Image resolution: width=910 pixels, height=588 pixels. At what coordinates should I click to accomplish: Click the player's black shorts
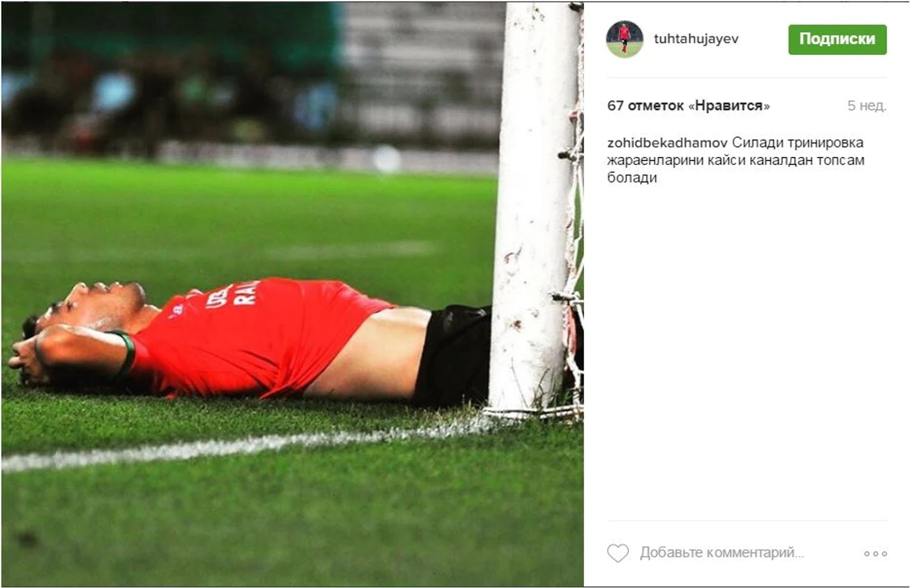[454, 355]
